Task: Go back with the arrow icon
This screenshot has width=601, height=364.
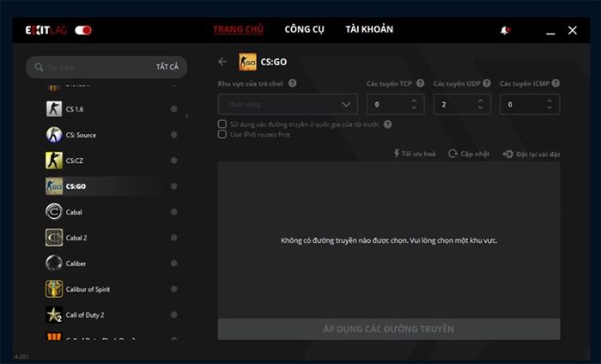Action: point(222,62)
